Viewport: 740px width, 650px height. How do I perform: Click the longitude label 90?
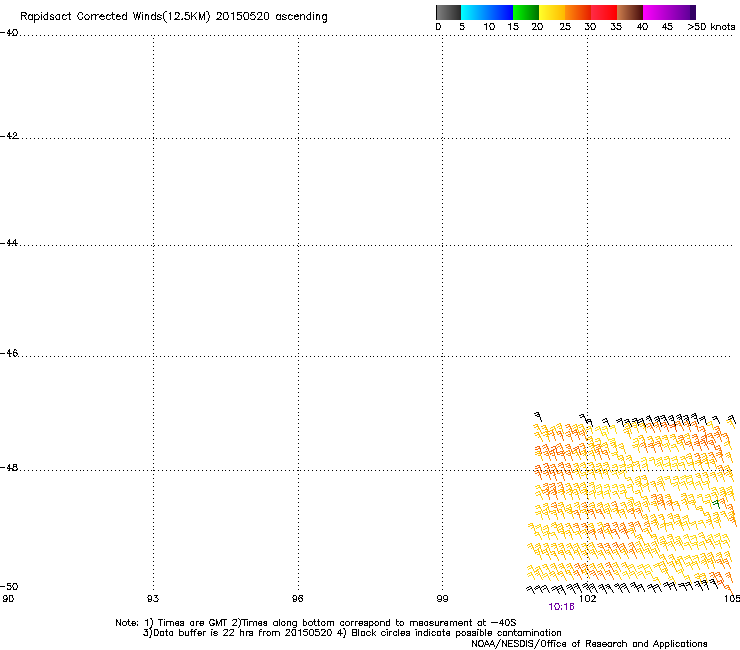click(x=8, y=599)
